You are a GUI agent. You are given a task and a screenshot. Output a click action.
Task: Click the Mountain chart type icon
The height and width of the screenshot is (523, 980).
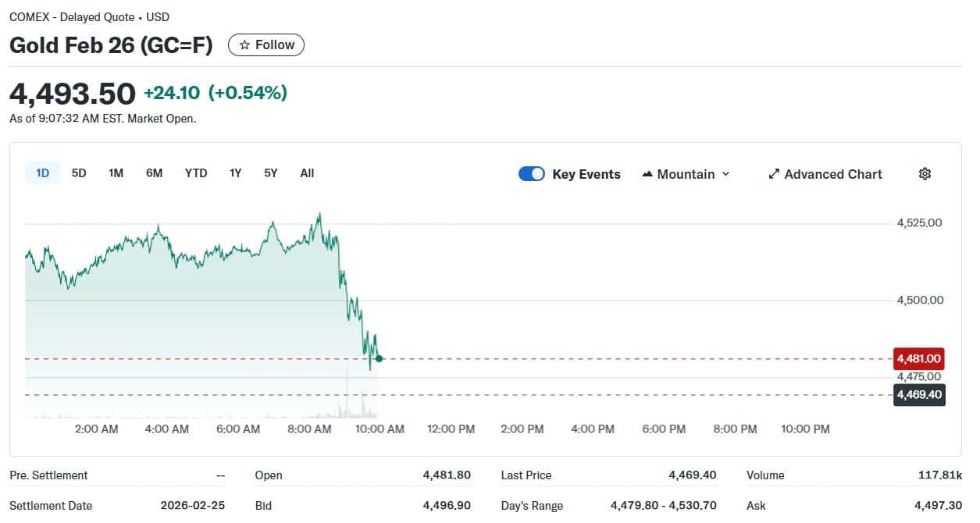coord(647,174)
